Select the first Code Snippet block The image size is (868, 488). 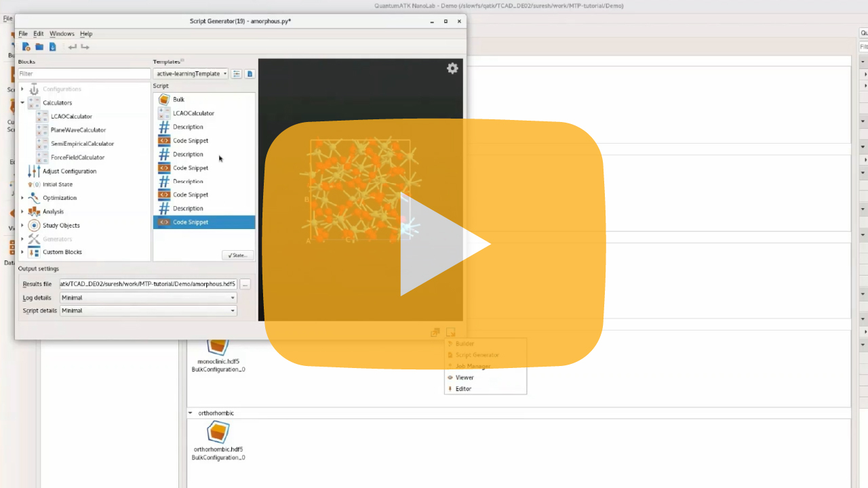(x=204, y=140)
